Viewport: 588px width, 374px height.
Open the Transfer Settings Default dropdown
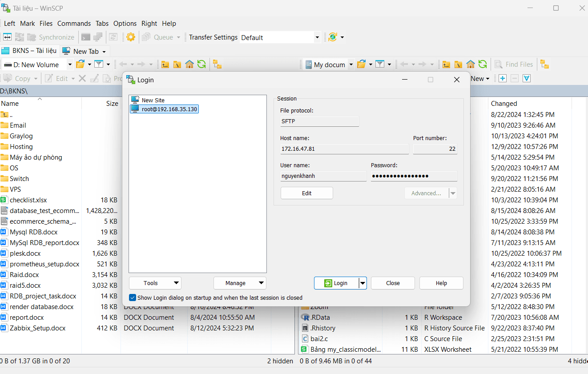(317, 37)
